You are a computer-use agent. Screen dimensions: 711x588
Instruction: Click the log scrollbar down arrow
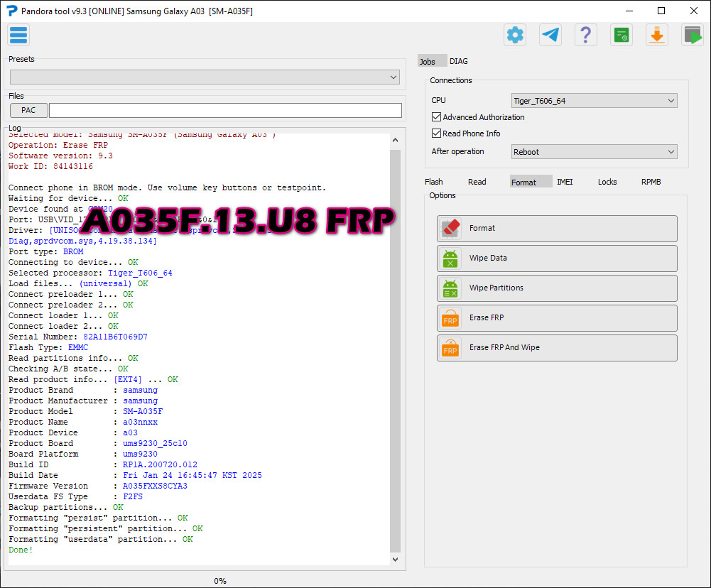pyautogui.click(x=395, y=560)
